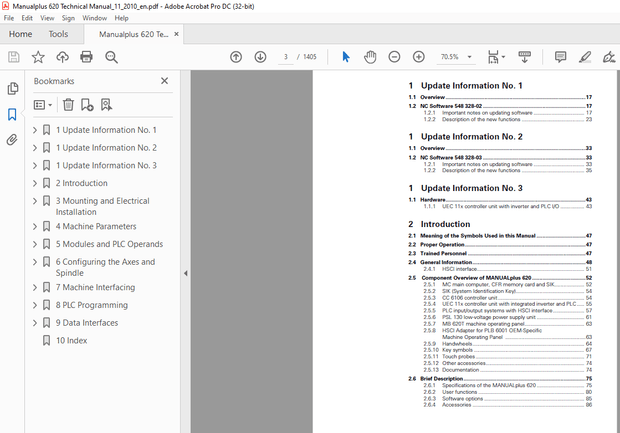Expand 3 Mounting and Electrical Installation bookmark
This screenshot has height=433, width=620.
click(x=35, y=201)
